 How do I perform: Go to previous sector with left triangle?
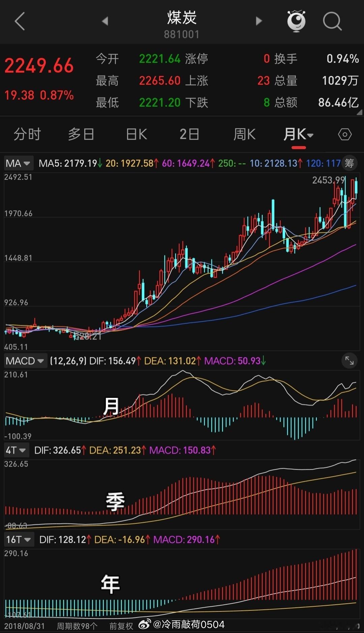105,21
